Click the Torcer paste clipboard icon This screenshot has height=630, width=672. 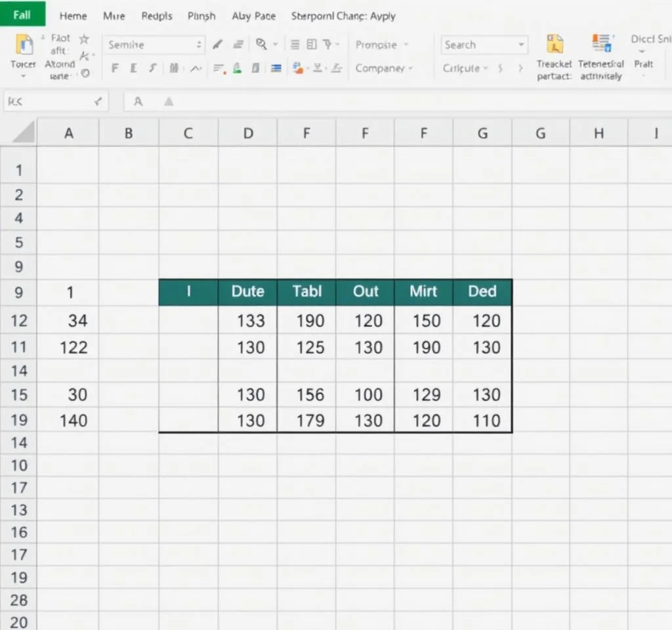click(24, 45)
